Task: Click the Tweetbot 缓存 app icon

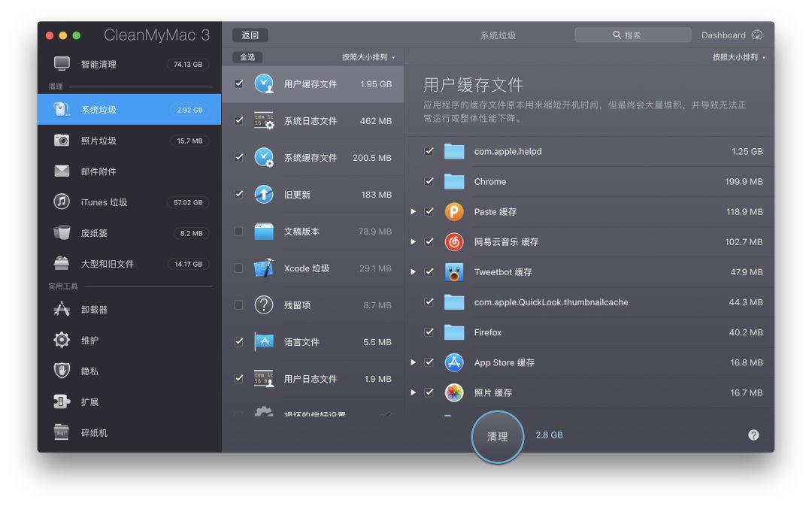Action: point(454,271)
